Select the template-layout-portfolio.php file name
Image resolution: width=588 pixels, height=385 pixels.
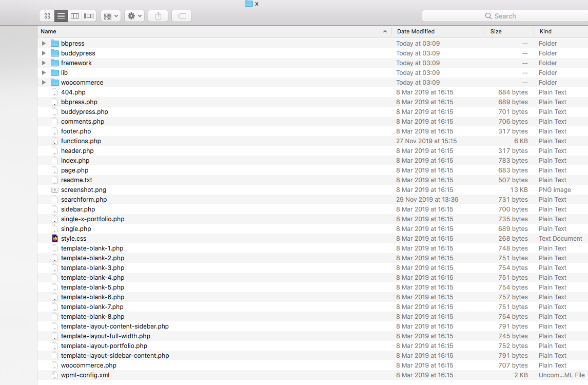(x=104, y=346)
